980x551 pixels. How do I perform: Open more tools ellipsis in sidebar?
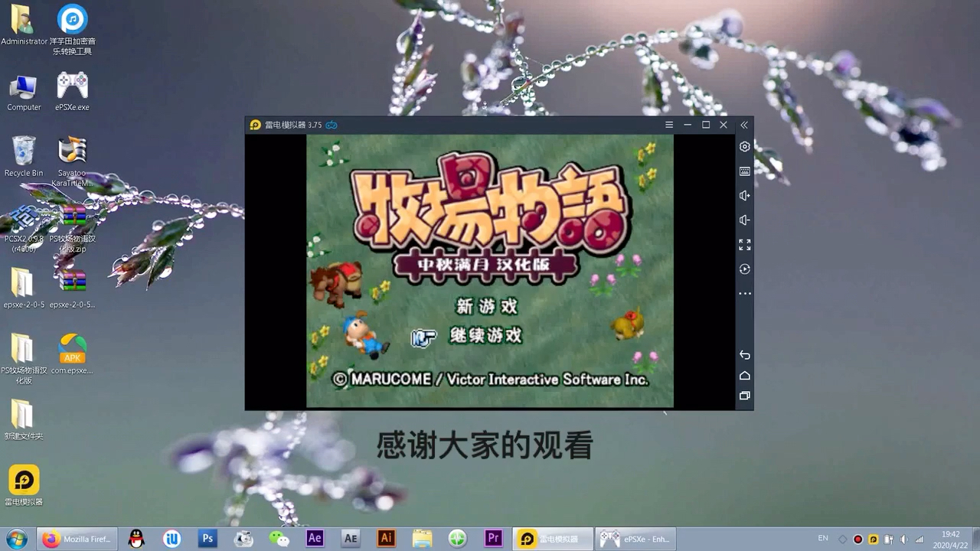point(744,294)
